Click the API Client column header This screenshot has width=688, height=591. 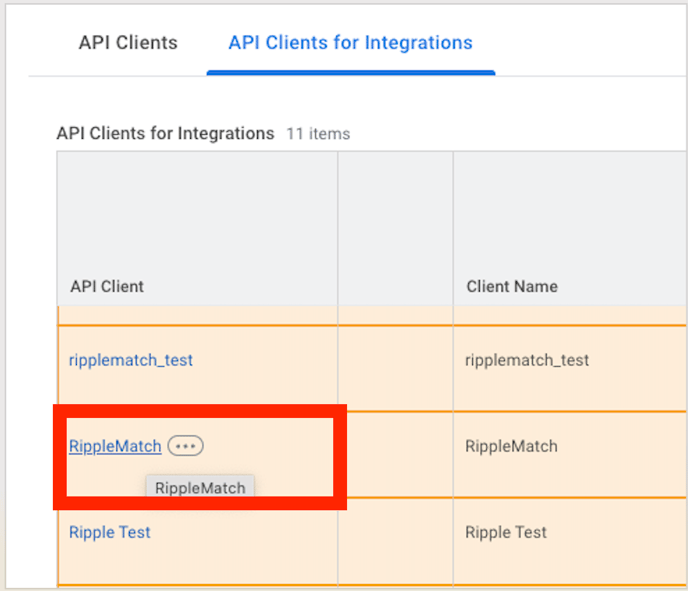coord(107,286)
